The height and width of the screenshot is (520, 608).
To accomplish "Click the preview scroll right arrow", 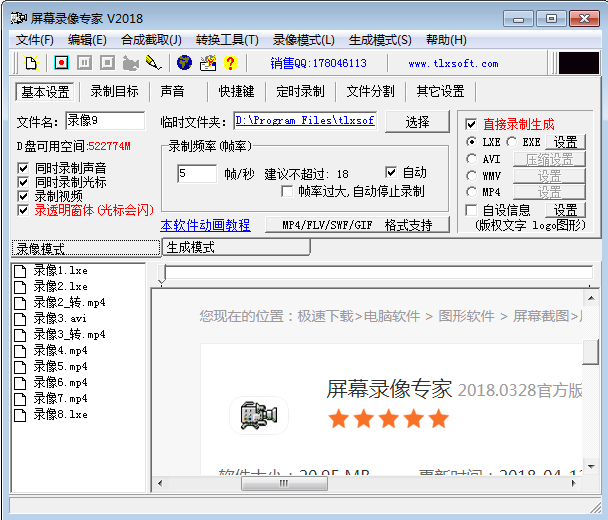I will coord(573,484).
